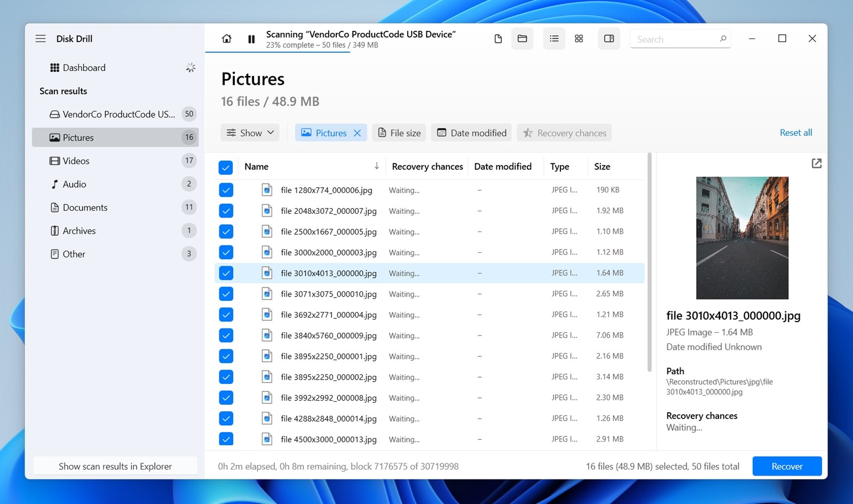Click file icon of 1280x774_000006.jpg

tap(267, 190)
